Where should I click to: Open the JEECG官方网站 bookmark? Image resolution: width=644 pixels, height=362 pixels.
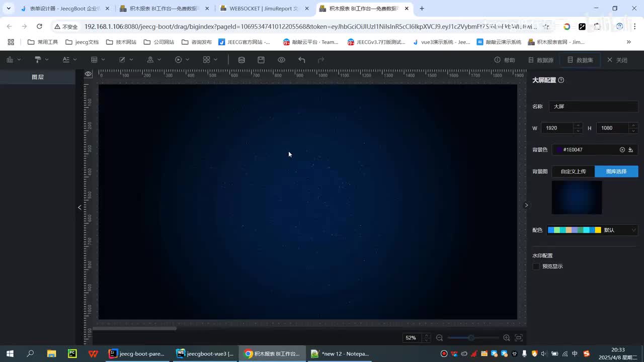click(x=244, y=42)
